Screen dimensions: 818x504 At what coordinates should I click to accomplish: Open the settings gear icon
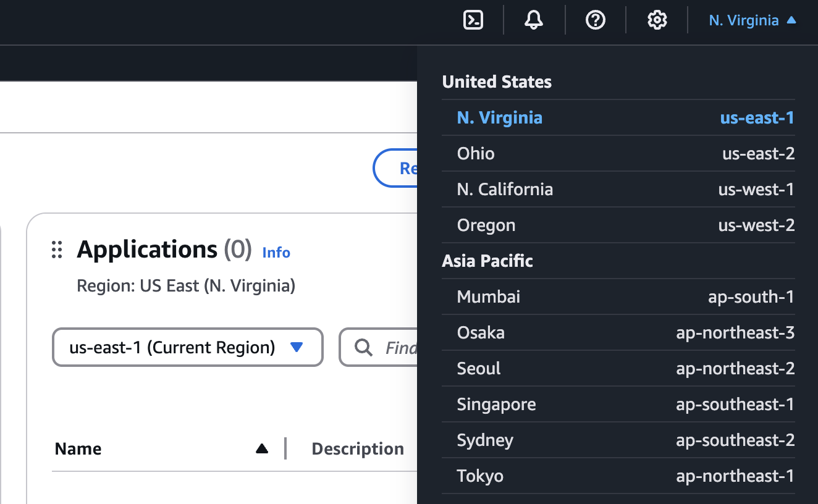click(657, 20)
